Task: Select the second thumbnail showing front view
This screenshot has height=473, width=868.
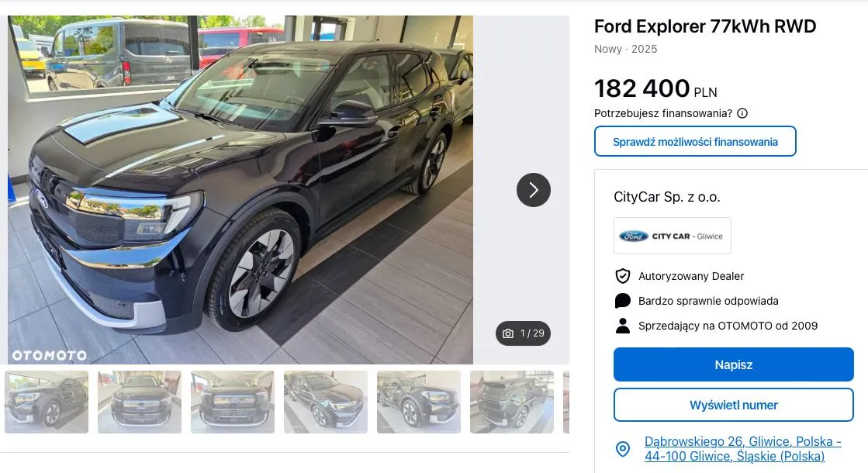Action: [x=140, y=402]
